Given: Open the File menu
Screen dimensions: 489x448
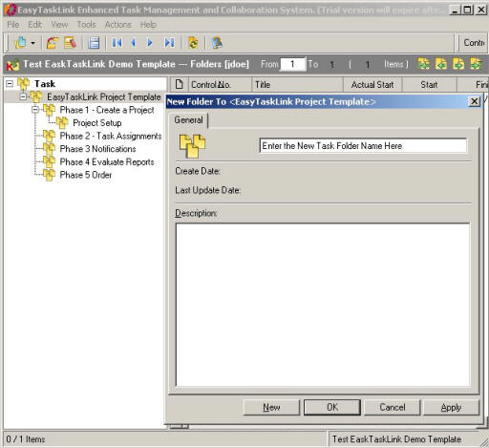Looking at the screenshot, I should coord(13,25).
